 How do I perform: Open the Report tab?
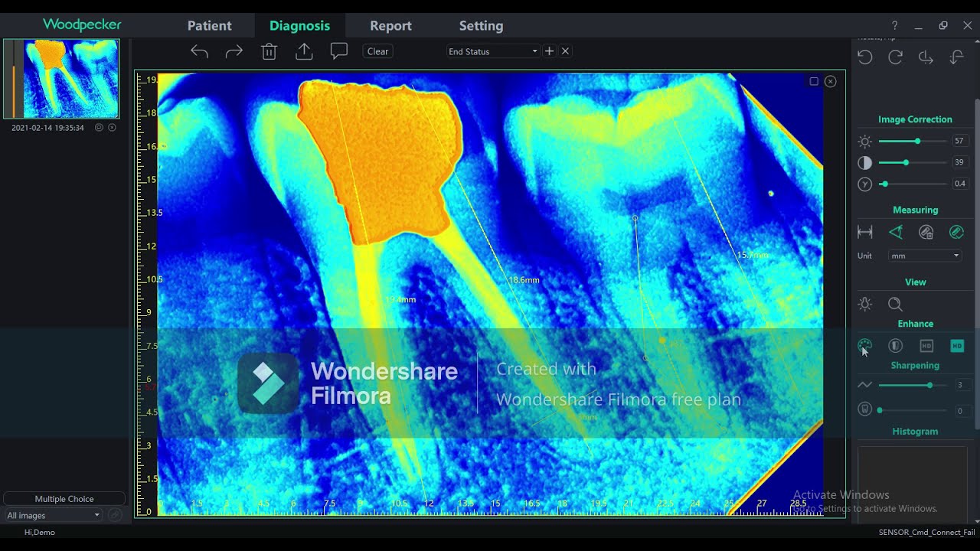point(390,25)
